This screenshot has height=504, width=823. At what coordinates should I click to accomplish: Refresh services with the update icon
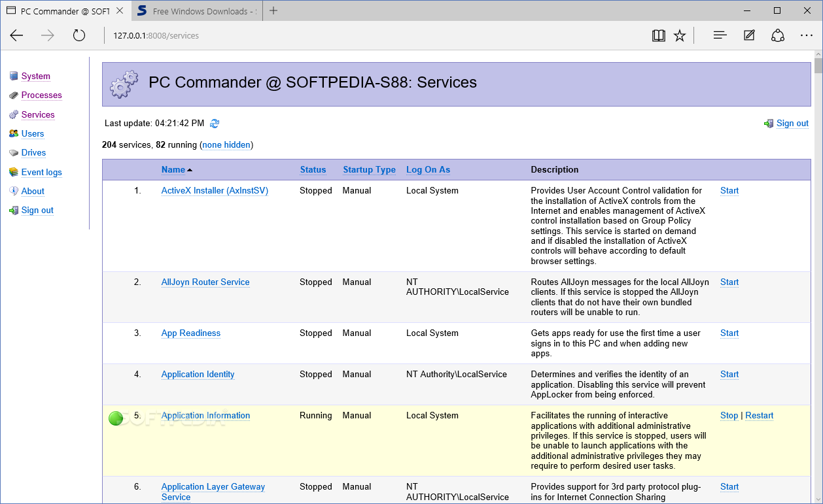click(215, 123)
